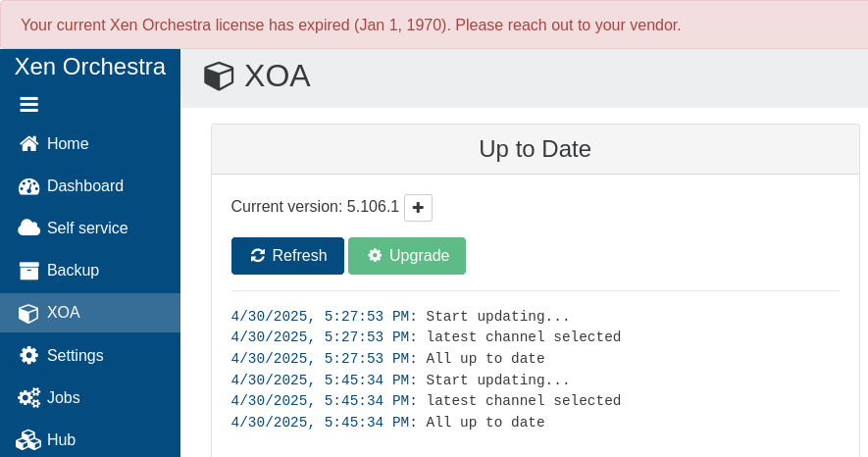
Task: Toggle the hamburger sidebar menu icon
Action: (28, 104)
